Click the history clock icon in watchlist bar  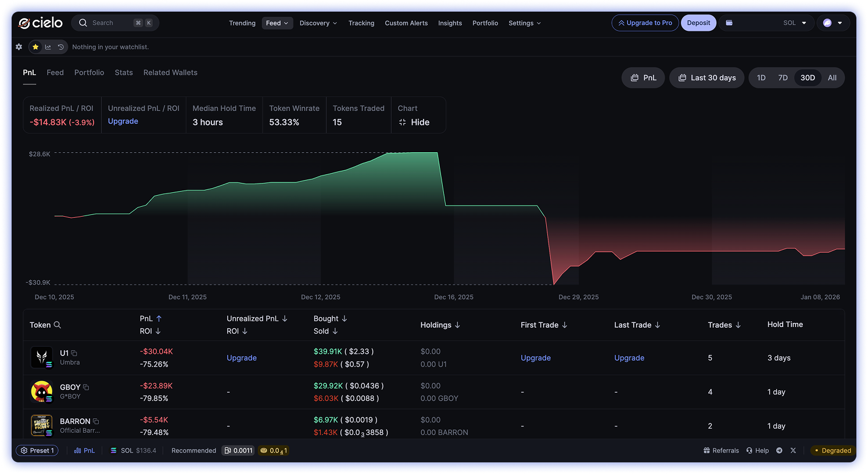60,47
